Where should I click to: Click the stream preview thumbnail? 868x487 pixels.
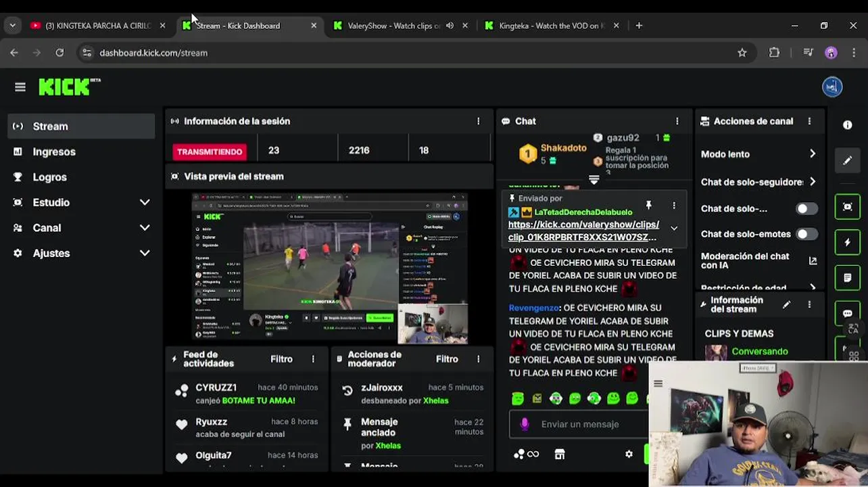[x=330, y=269]
